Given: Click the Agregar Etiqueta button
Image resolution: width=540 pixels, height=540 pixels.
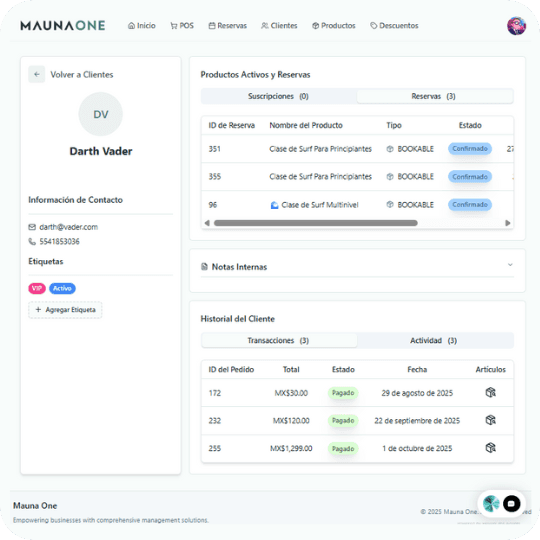Looking at the screenshot, I should 65,310.
